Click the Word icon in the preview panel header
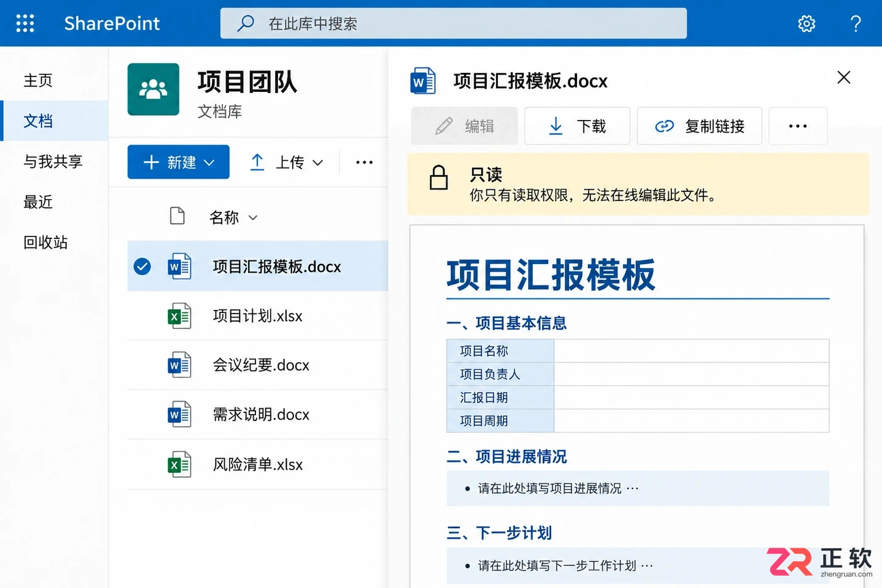 tap(423, 81)
